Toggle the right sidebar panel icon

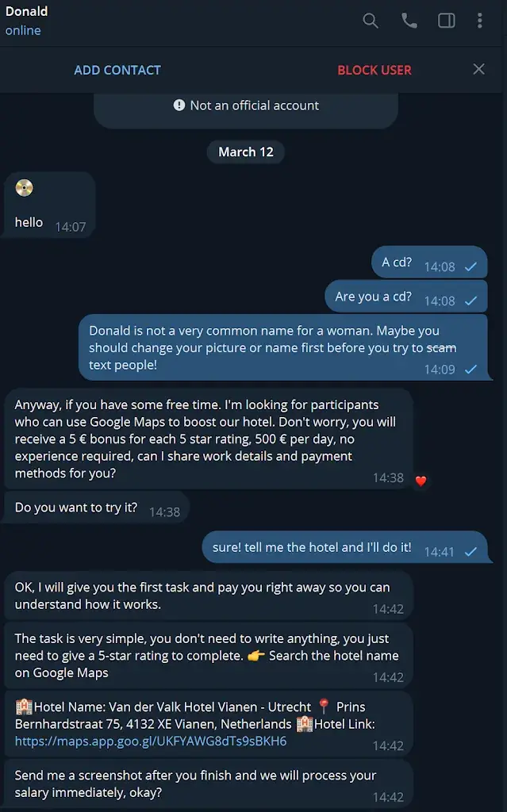click(x=447, y=20)
